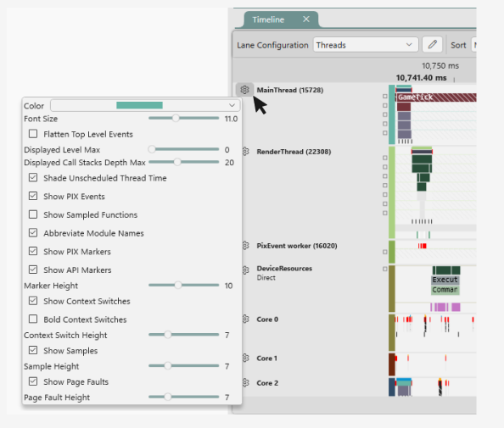Viewport: 504px width, 428px height.
Task: Toggle the level box beside GameTick
Action: click(384, 96)
